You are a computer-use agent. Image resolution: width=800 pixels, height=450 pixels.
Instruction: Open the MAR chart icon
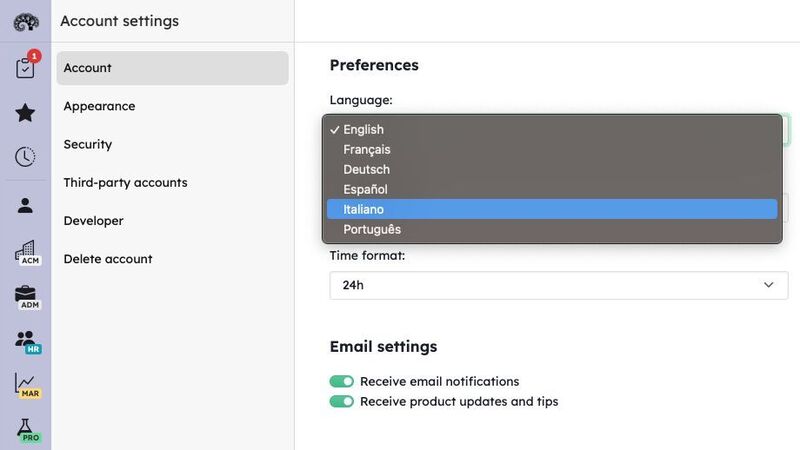click(x=27, y=386)
